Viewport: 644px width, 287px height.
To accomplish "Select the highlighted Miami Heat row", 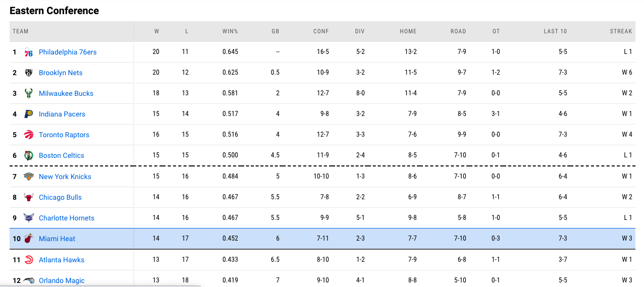I will pos(323,239).
